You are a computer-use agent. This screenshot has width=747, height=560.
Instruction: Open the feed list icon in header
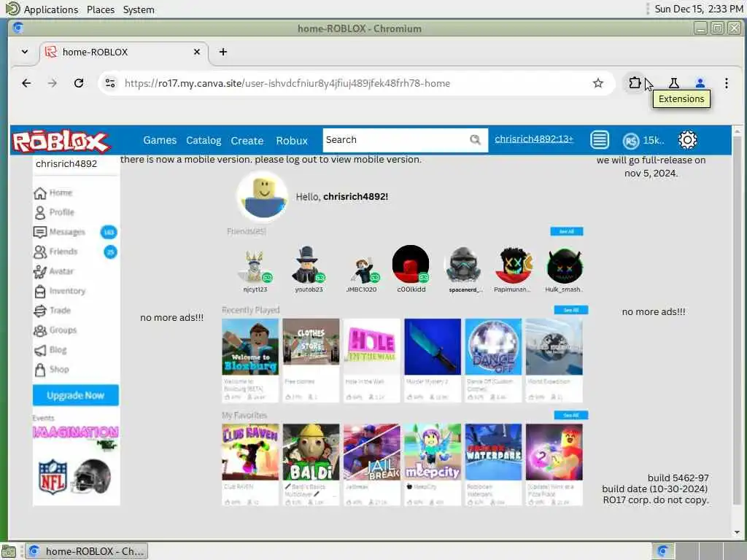click(x=600, y=140)
